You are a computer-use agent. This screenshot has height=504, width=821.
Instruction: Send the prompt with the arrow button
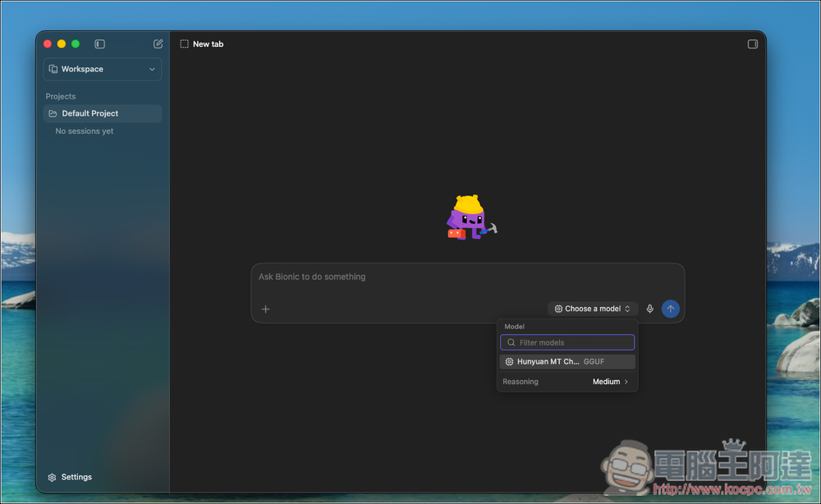[670, 309]
